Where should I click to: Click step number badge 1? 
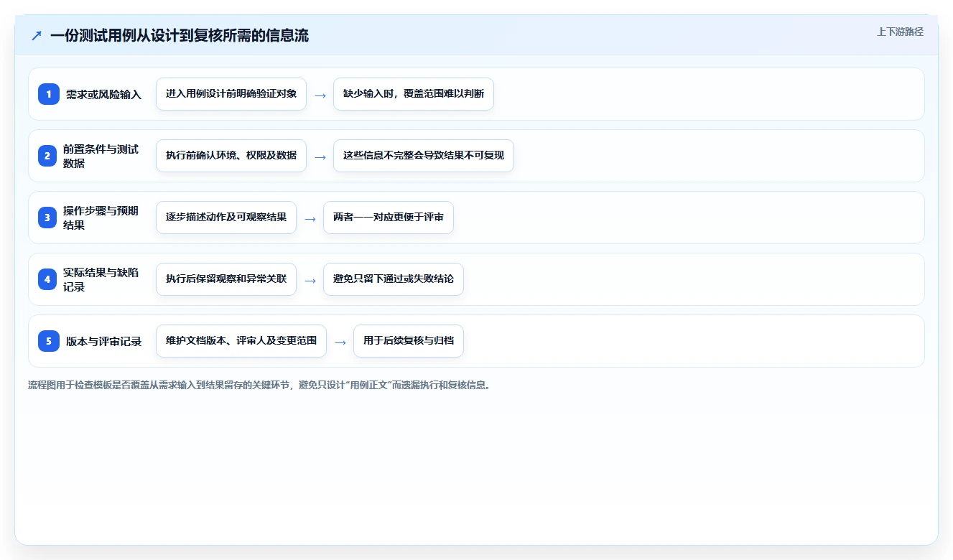pyautogui.click(x=49, y=94)
